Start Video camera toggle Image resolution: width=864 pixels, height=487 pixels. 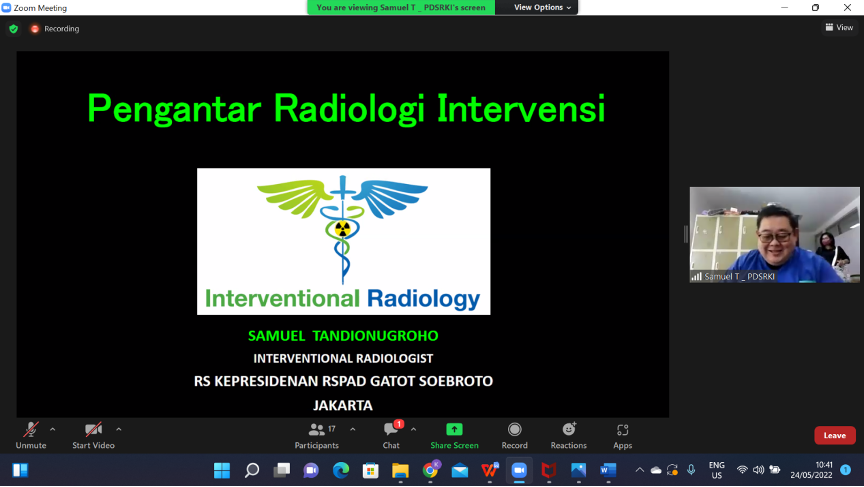point(93,435)
